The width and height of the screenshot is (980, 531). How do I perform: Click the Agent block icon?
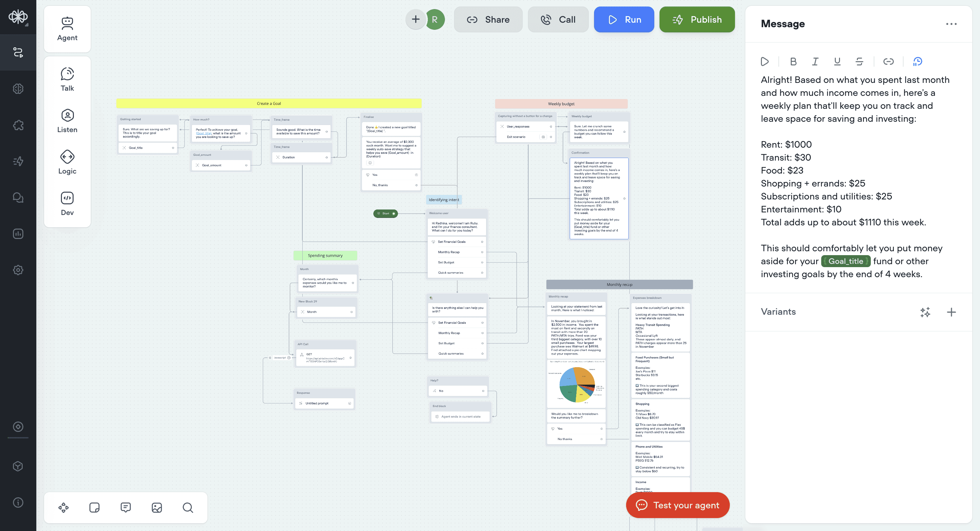(x=67, y=29)
